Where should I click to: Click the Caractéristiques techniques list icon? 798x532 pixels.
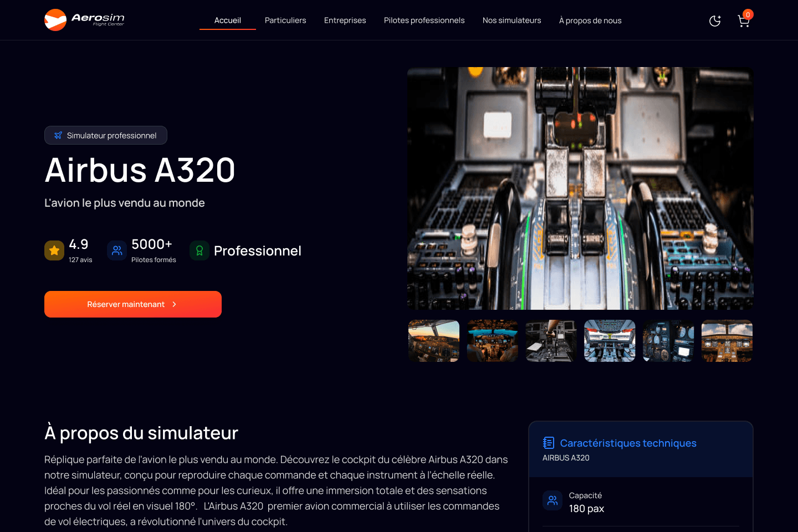(549, 443)
